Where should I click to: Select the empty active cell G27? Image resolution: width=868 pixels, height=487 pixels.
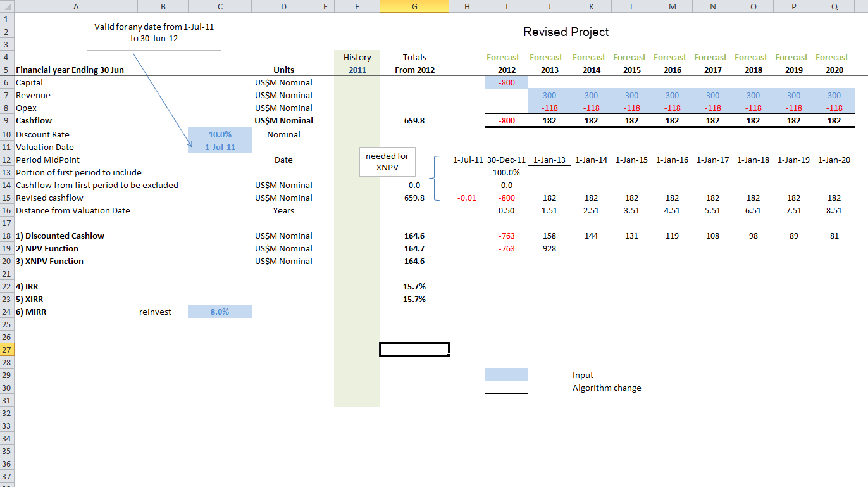pos(414,349)
